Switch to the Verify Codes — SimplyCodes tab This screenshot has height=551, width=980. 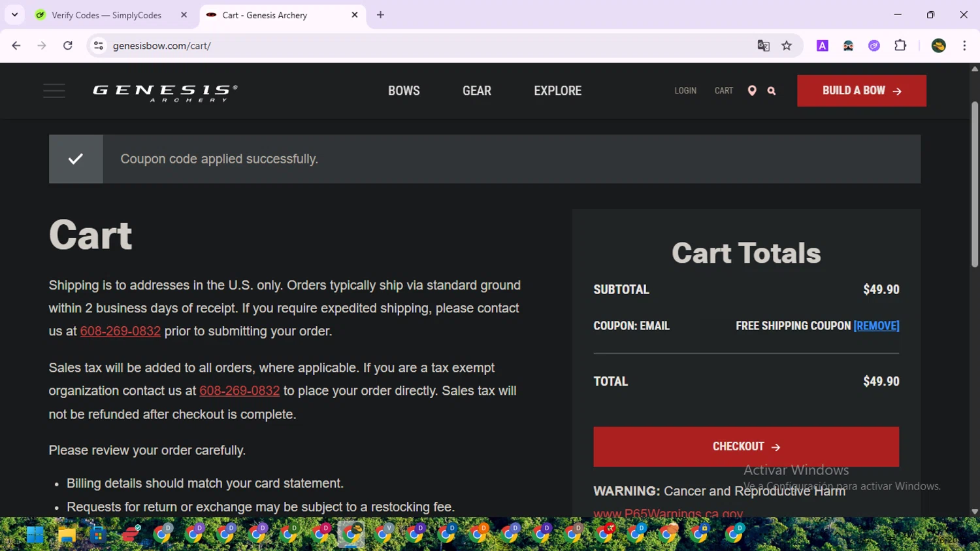(x=106, y=15)
